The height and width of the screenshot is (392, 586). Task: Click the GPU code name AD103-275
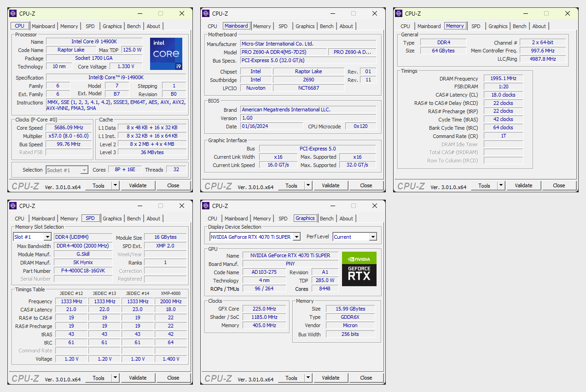pyautogui.click(x=264, y=272)
